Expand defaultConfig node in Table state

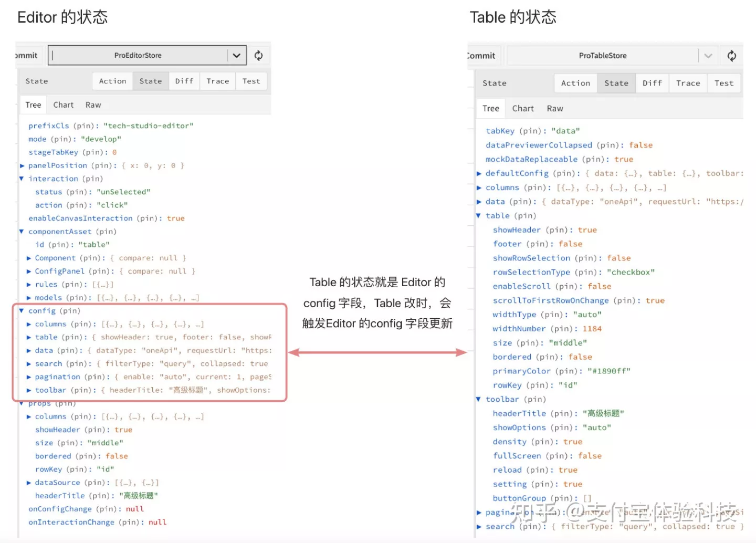[479, 173]
